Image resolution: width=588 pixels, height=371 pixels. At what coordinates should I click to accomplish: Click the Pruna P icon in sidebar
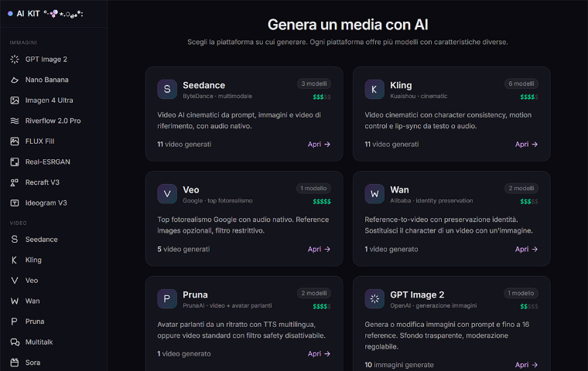point(15,322)
